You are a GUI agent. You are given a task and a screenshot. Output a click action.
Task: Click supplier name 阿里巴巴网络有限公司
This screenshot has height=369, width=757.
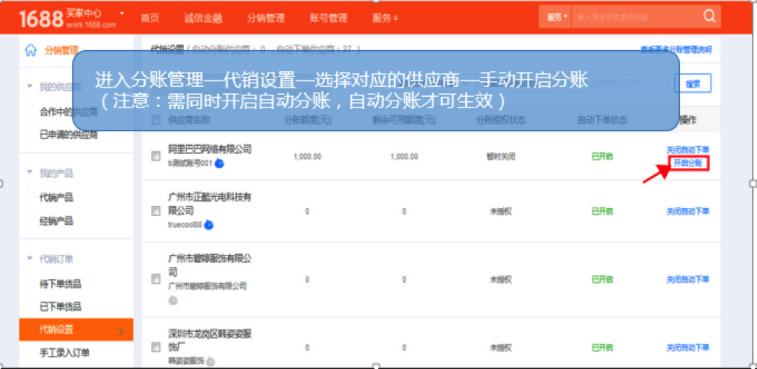pos(210,149)
